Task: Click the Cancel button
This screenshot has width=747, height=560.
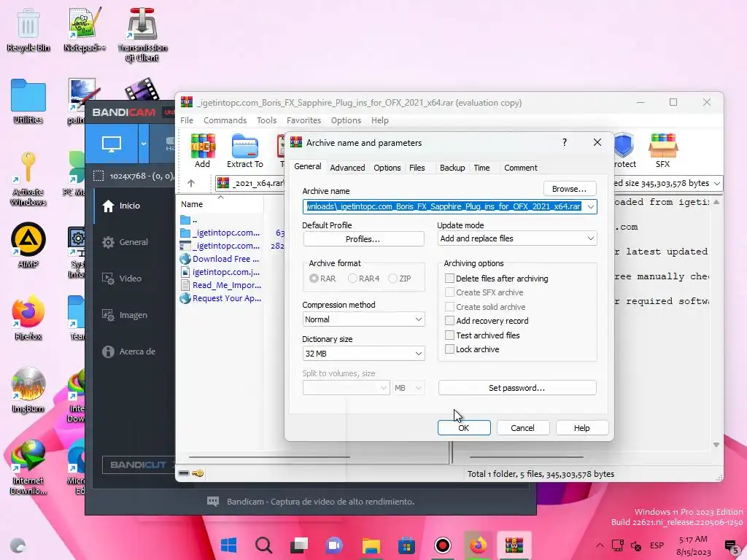Action: coord(522,428)
